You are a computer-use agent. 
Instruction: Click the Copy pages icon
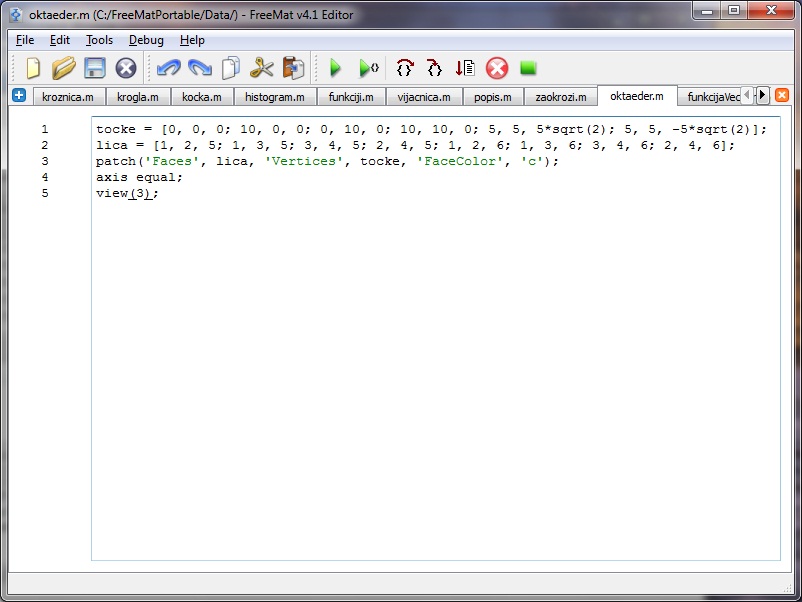(231, 68)
